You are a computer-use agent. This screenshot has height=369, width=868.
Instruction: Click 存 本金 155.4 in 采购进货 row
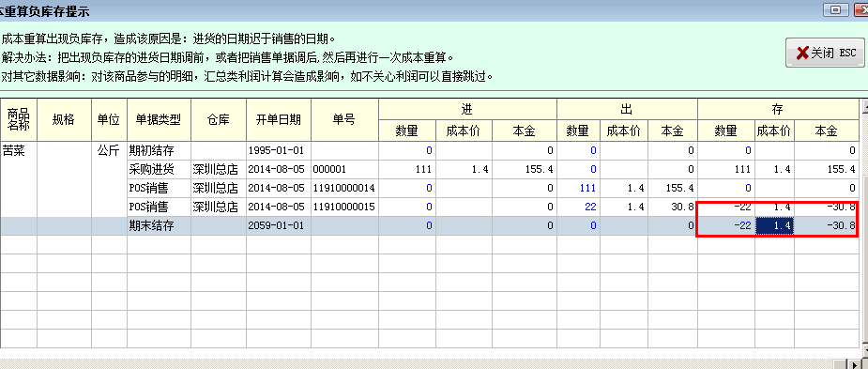(x=827, y=169)
